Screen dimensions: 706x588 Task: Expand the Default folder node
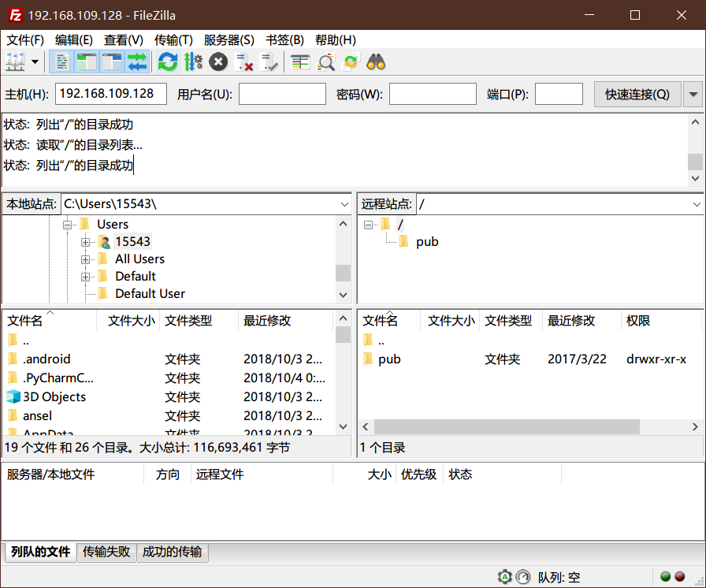(85, 277)
